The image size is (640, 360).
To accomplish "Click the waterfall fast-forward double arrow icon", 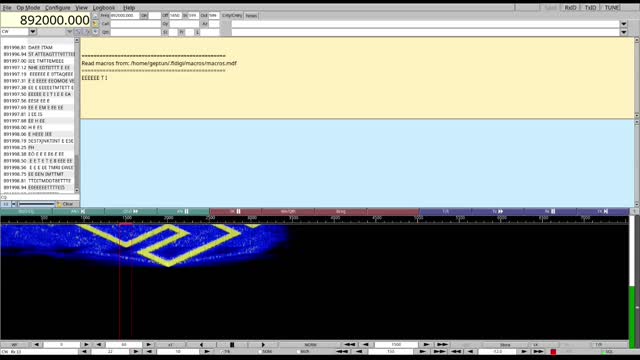I will click(x=442, y=345).
